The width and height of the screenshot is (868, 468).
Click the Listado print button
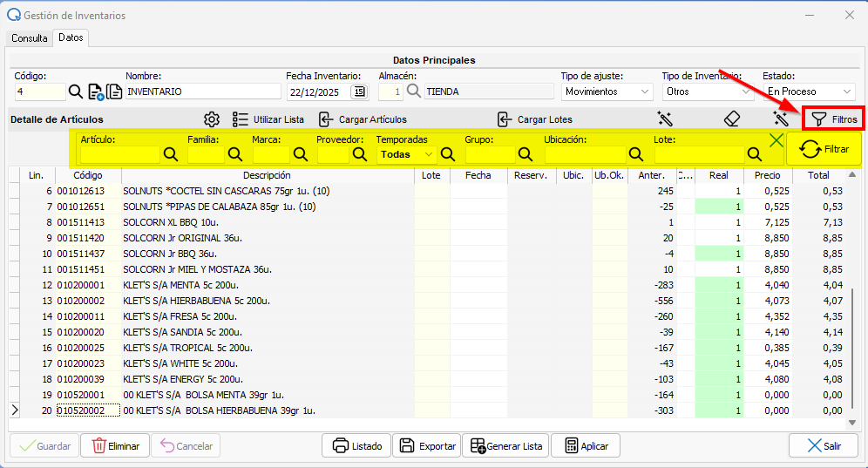pos(357,446)
